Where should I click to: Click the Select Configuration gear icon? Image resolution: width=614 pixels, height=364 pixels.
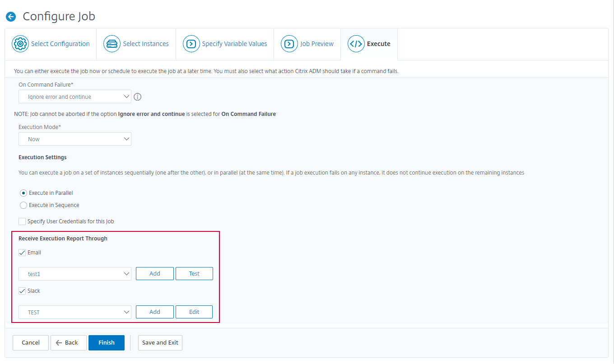[20, 44]
